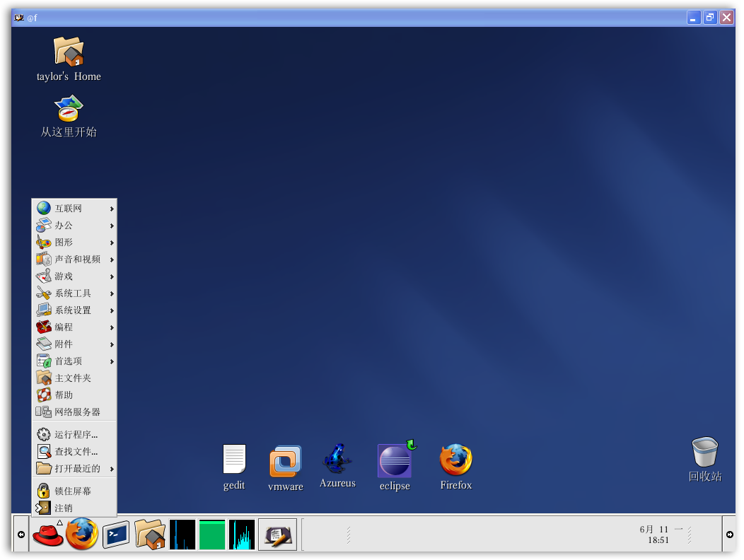Launch the screenshot tool in the panel

pos(277,535)
